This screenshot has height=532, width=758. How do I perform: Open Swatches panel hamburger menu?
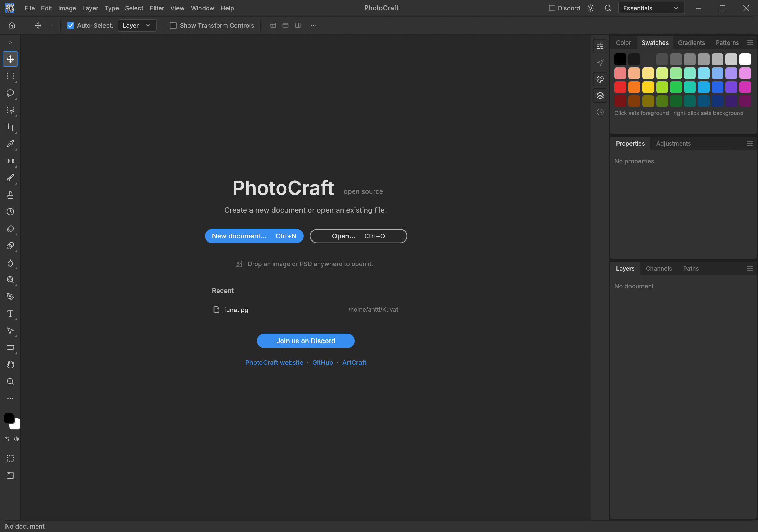(750, 43)
